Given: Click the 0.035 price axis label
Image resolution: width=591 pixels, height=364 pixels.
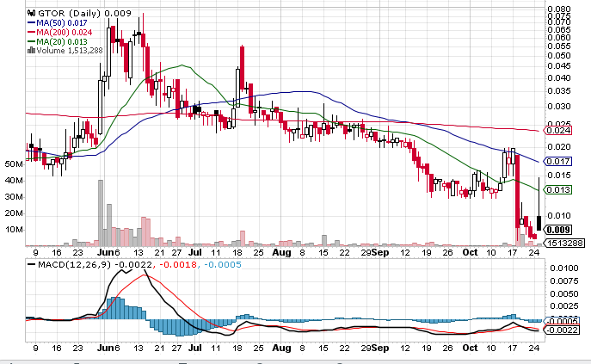Looking at the screenshot, I should [x=559, y=91].
